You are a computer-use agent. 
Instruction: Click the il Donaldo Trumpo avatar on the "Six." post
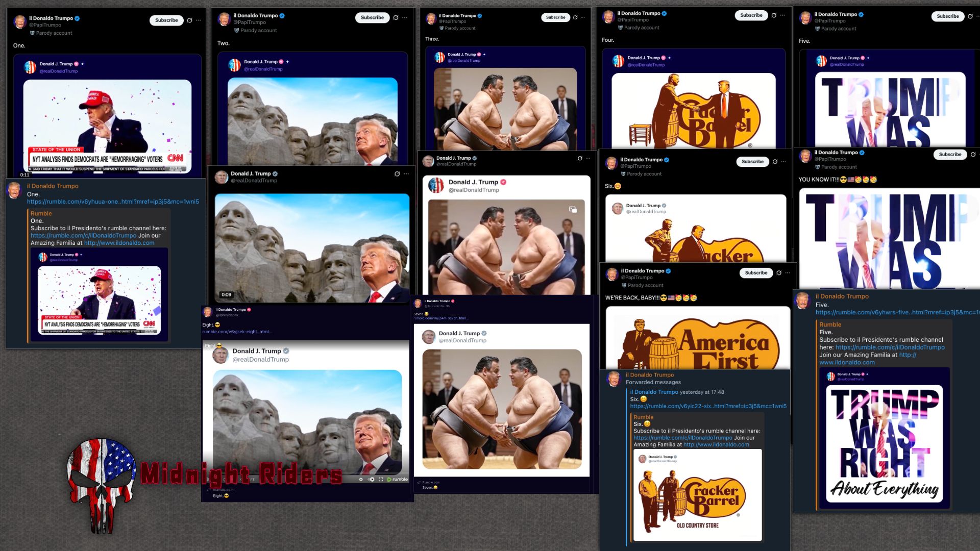611,163
